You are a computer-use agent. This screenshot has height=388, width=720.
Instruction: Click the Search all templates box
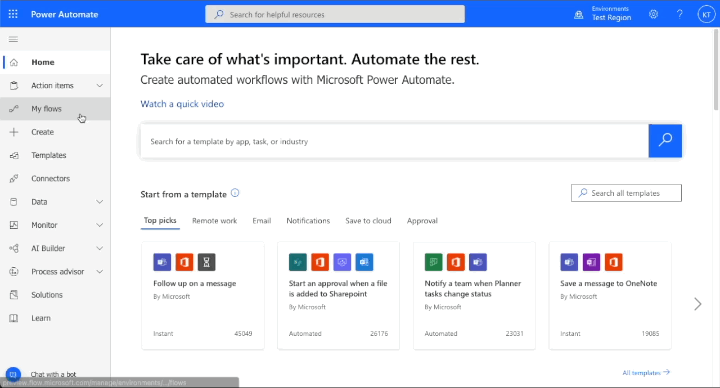click(x=626, y=193)
